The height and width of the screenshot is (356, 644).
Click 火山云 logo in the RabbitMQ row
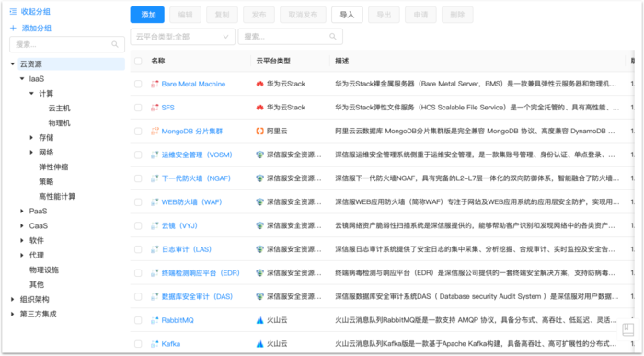(259, 320)
